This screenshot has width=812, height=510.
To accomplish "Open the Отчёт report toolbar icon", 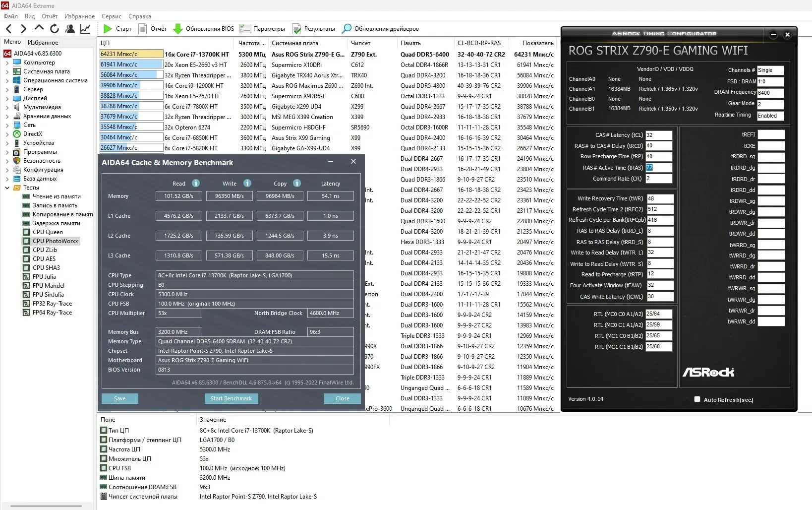I will [x=142, y=29].
